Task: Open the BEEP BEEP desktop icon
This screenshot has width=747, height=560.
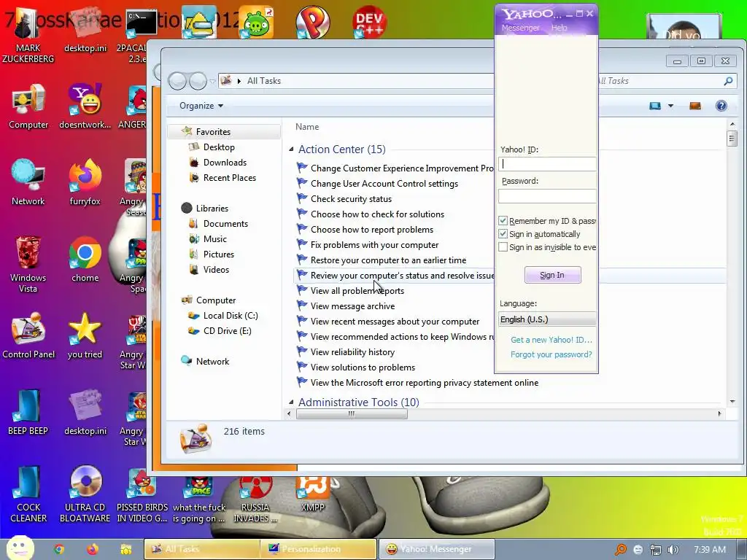Action: point(28,412)
